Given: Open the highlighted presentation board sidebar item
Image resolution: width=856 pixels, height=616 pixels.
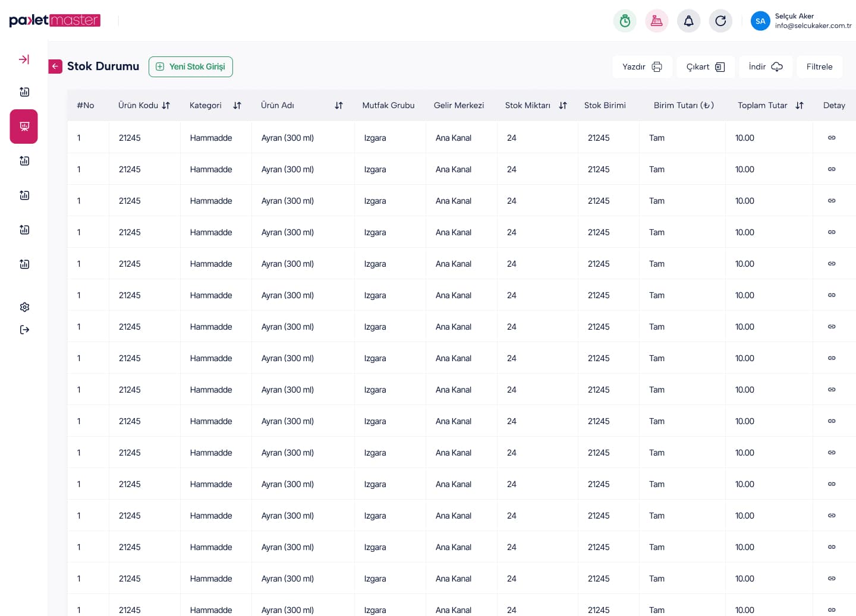Looking at the screenshot, I should tap(24, 127).
